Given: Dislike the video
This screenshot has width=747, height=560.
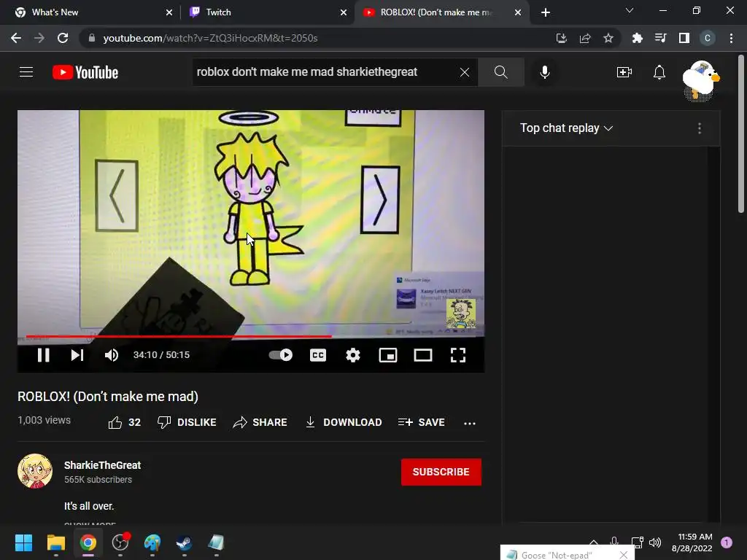Looking at the screenshot, I should [x=187, y=422].
